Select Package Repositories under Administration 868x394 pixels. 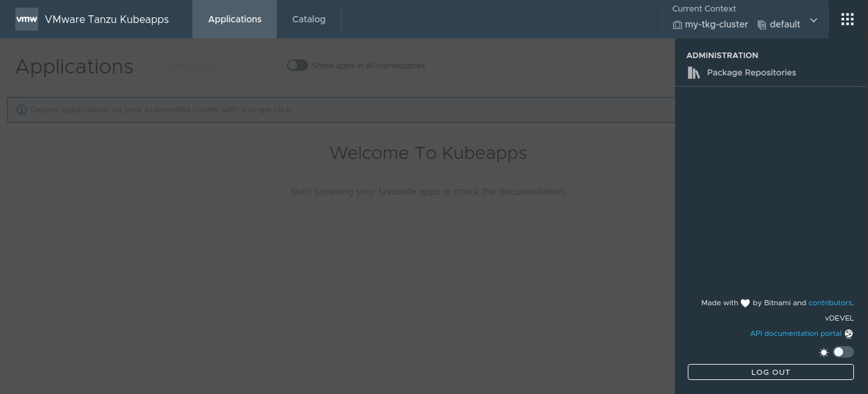pos(751,73)
